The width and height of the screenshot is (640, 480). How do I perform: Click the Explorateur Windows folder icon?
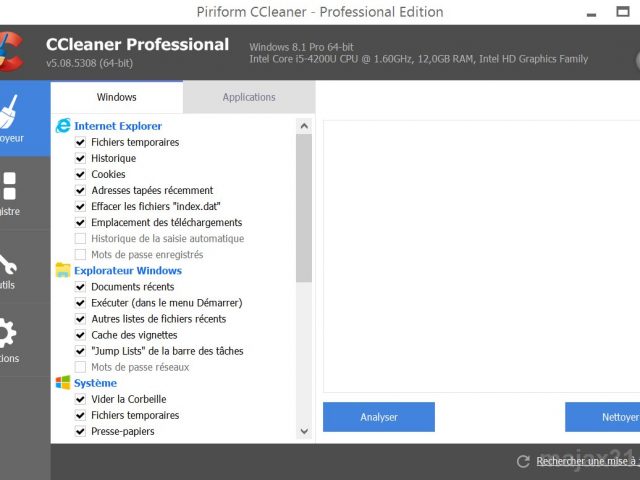[x=63, y=270]
